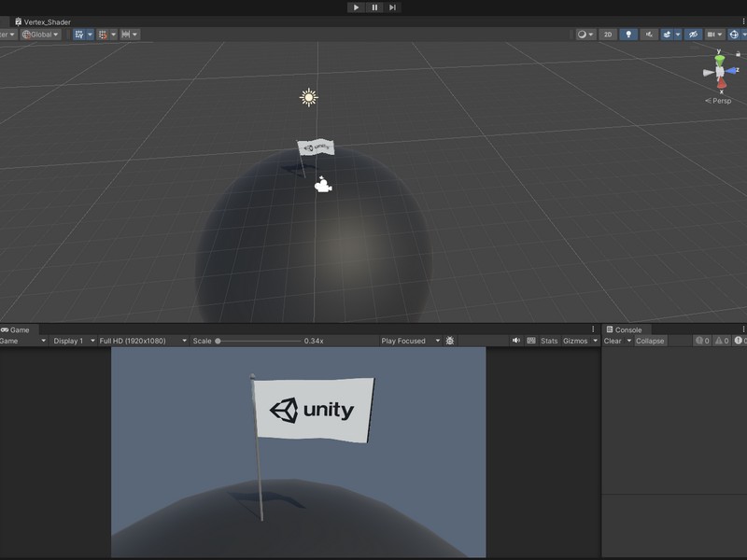Start Play mode with the Play button
The height and width of the screenshot is (560, 747).
tap(356, 7)
